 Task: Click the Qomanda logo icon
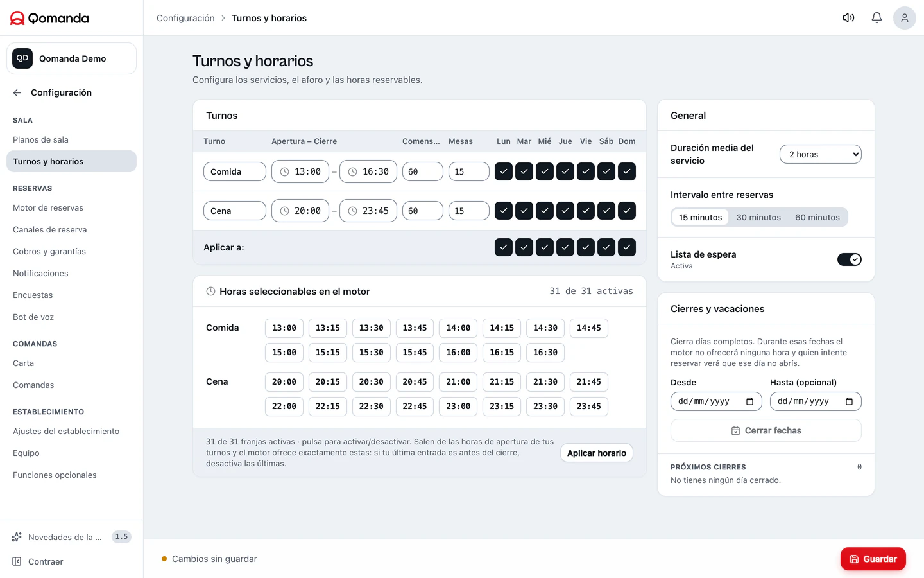(17, 18)
